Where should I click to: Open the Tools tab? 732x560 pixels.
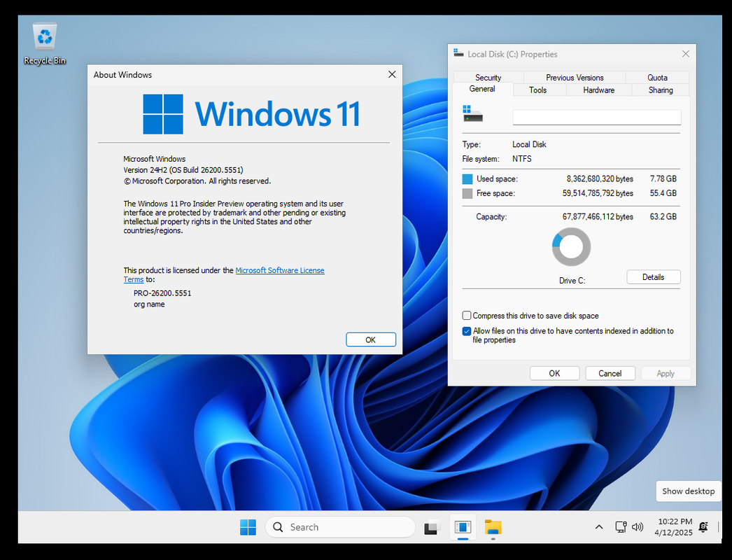tap(537, 90)
